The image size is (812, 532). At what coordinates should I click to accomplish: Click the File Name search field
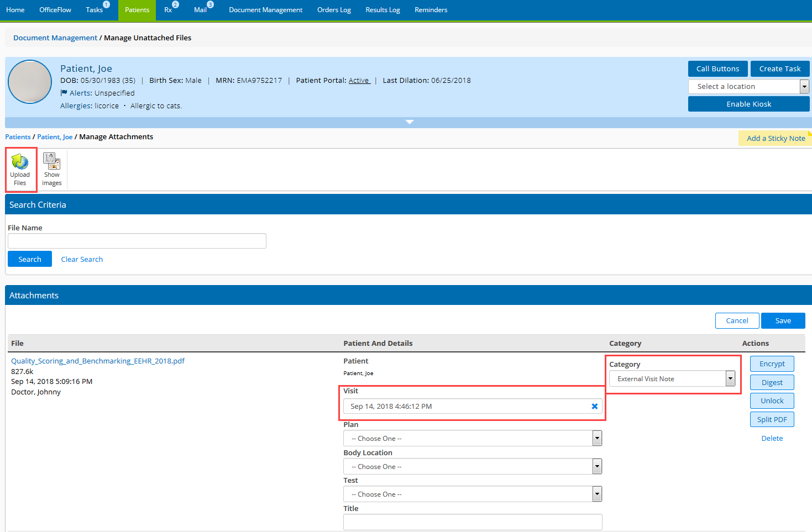point(137,241)
